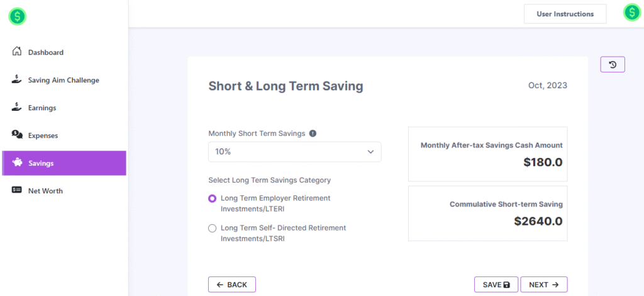Open the Earnings menu item
Screen dimensions: 644x296
(x=42, y=108)
